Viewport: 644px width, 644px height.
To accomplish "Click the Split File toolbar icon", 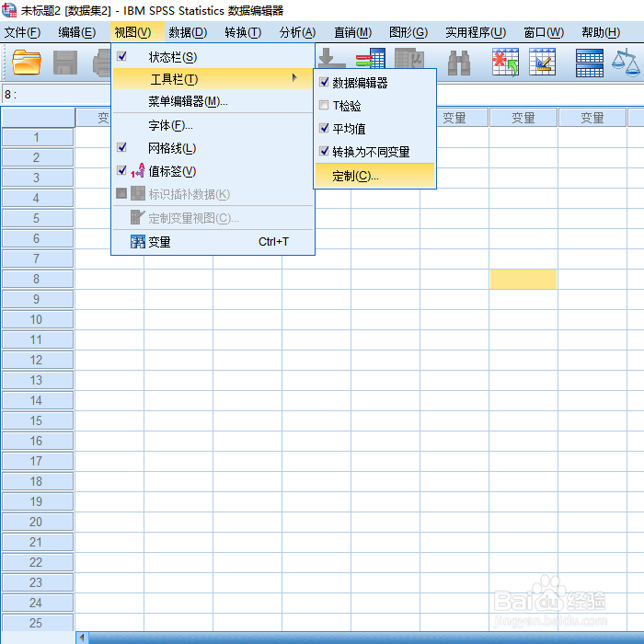I will 590,63.
